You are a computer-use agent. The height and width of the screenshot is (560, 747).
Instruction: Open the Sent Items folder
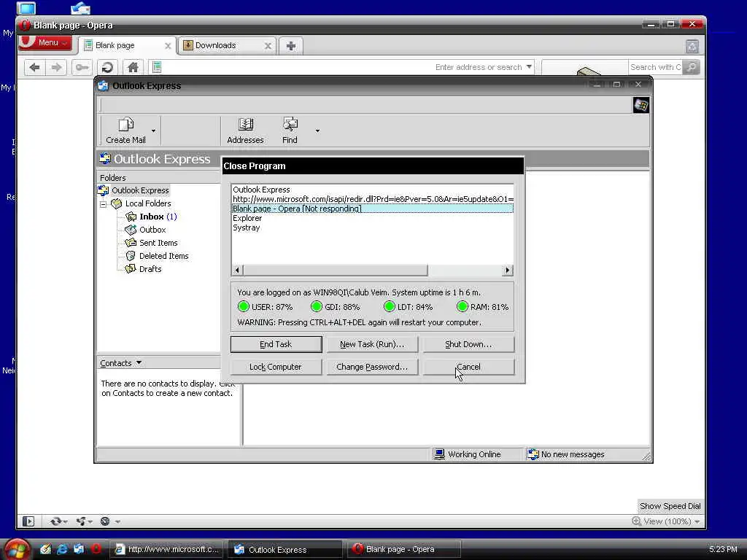[158, 243]
